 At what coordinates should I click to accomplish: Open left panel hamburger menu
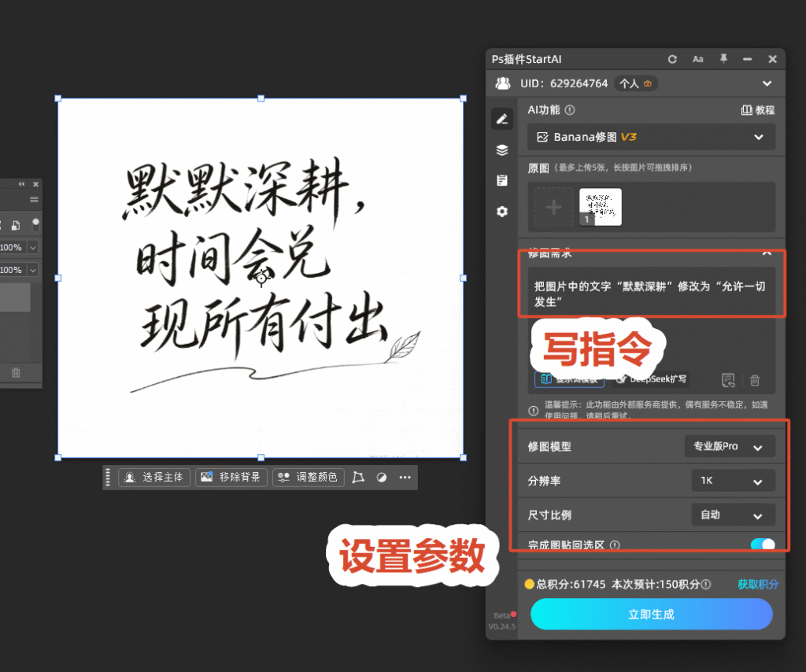pos(35,200)
